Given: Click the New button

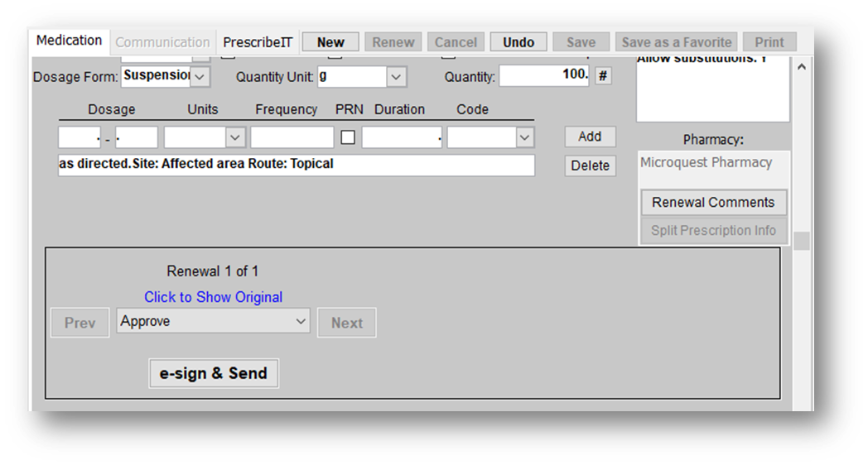Looking at the screenshot, I should [330, 42].
